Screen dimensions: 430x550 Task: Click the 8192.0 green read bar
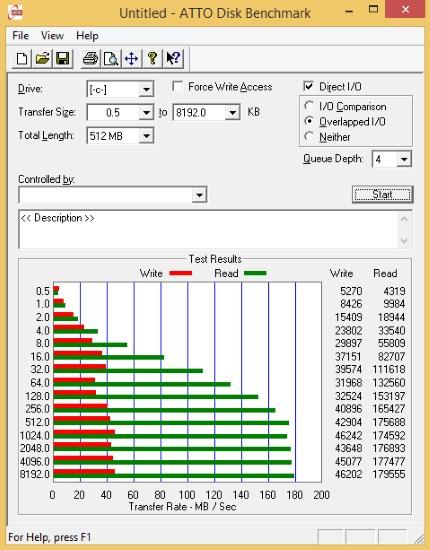(x=174, y=476)
